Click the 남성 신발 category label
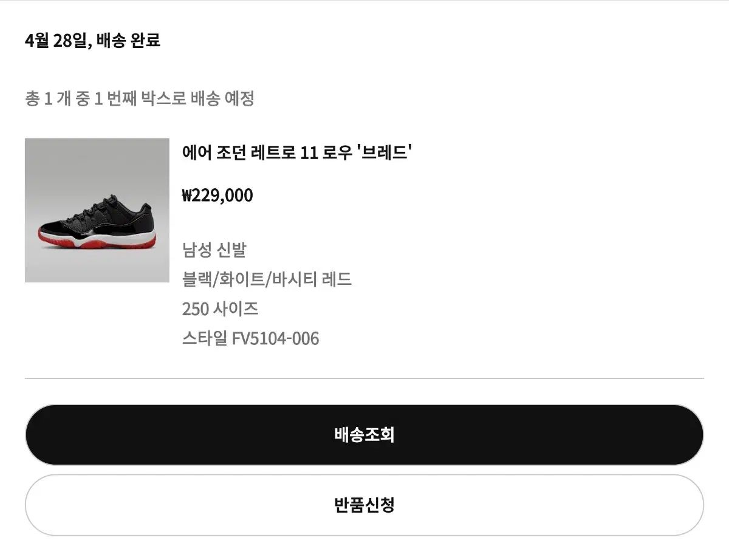729x560 pixels. (214, 250)
